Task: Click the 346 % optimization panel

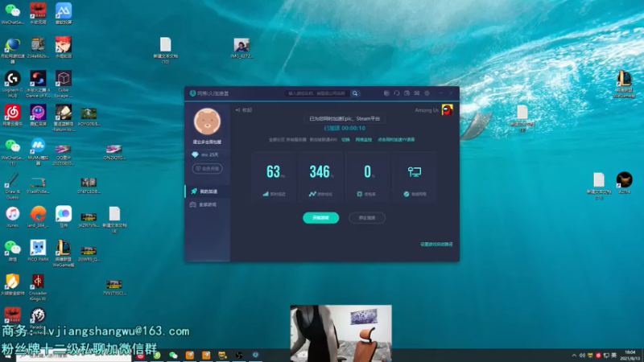Action: click(320, 177)
